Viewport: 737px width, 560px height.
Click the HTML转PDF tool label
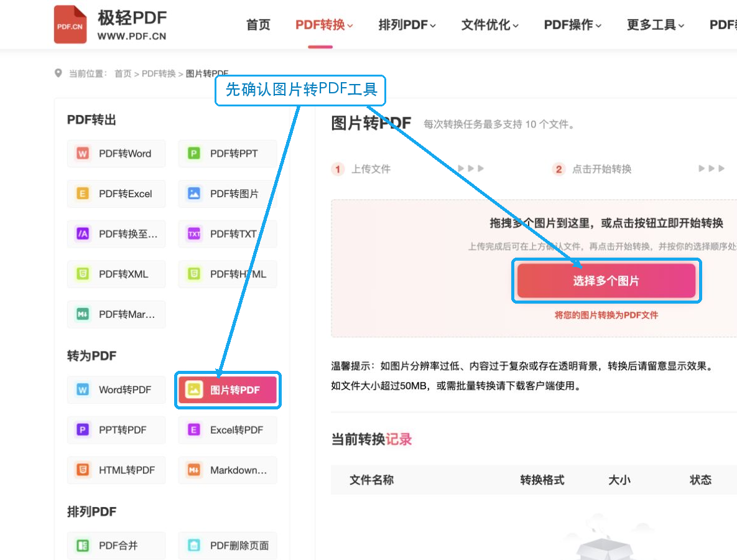127,470
